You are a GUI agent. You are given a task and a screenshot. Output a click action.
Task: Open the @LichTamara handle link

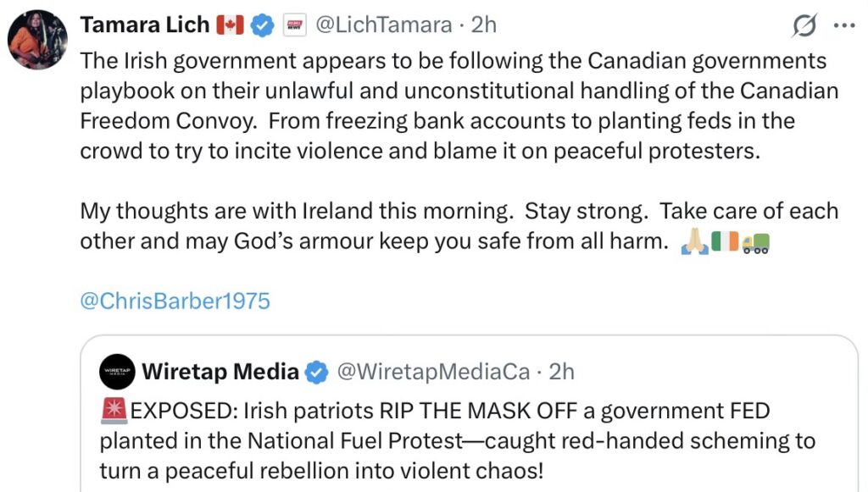[383, 25]
